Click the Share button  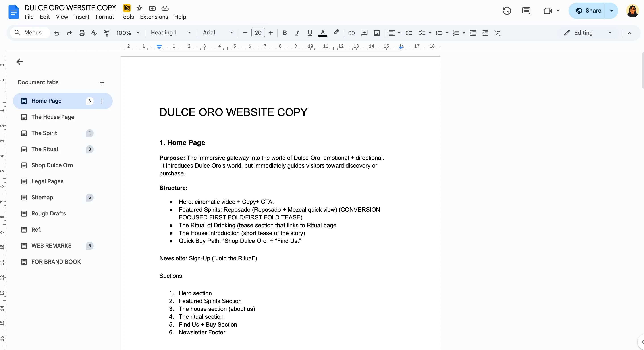coord(588,11)
